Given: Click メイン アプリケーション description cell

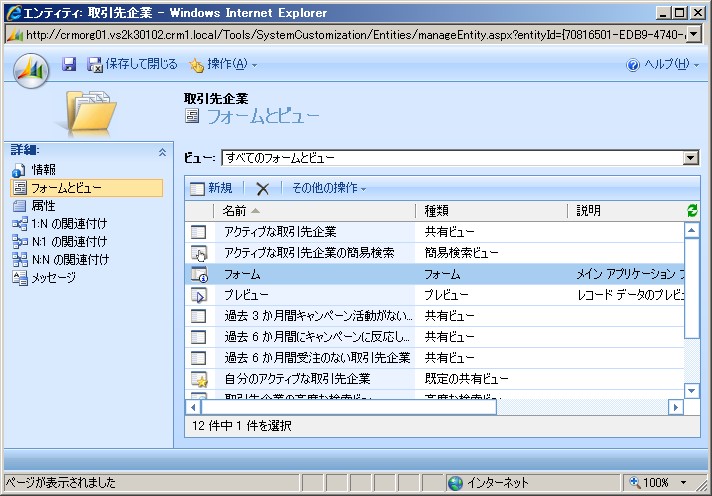Looking at the screenshot, I should point(630,274).
